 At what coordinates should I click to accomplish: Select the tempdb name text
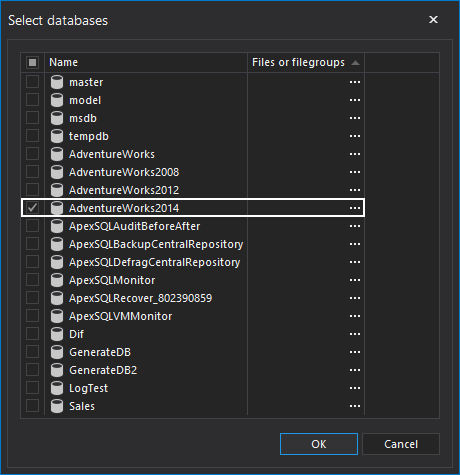pos(89,136)
